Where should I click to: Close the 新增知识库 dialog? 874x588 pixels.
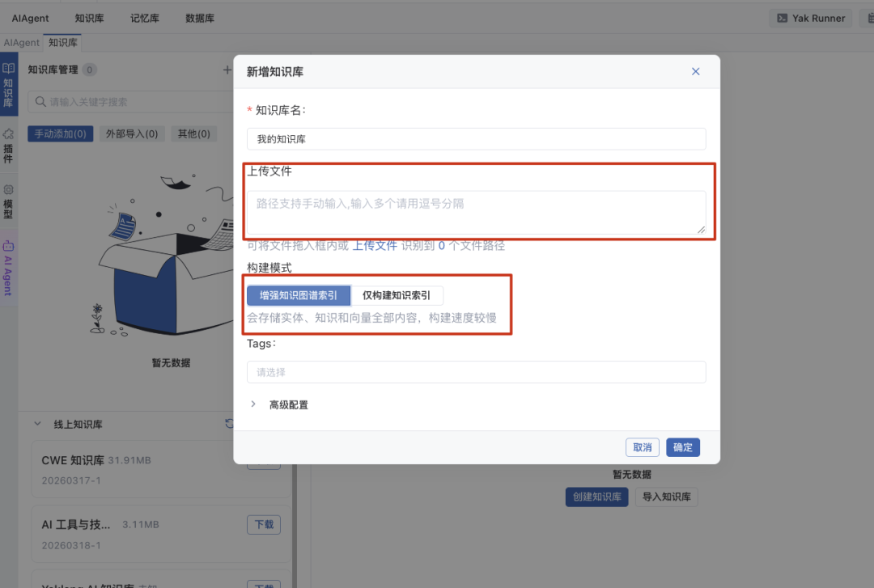click(695, 71)
